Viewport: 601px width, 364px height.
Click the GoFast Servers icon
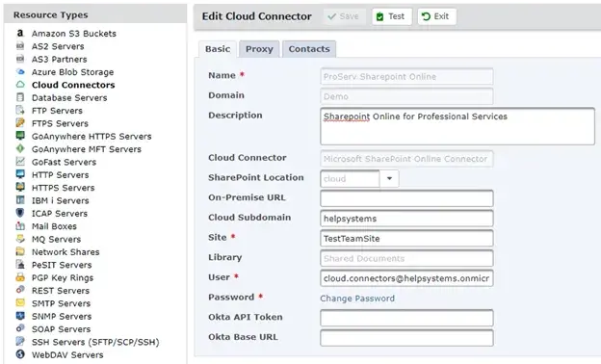pos(20,162)
